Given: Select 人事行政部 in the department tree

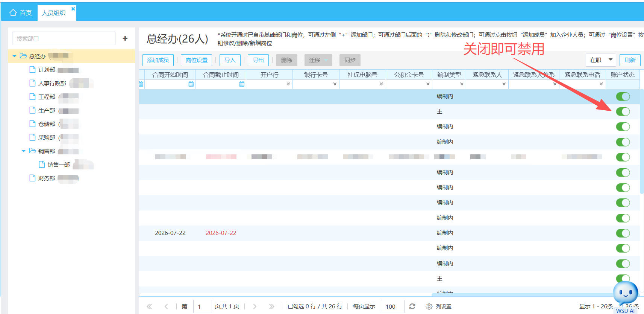Looking at the screenshot, I should click(x=52, y=83).
